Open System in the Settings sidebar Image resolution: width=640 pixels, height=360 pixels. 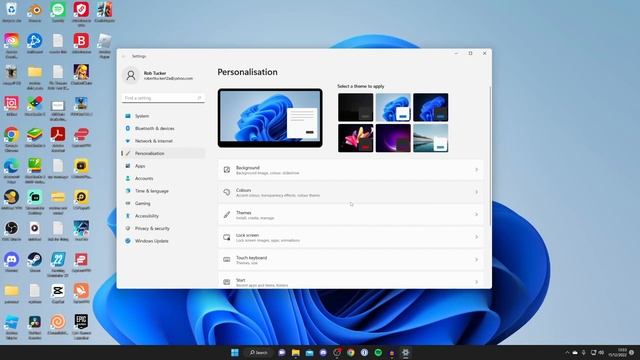tap(163, 116)
